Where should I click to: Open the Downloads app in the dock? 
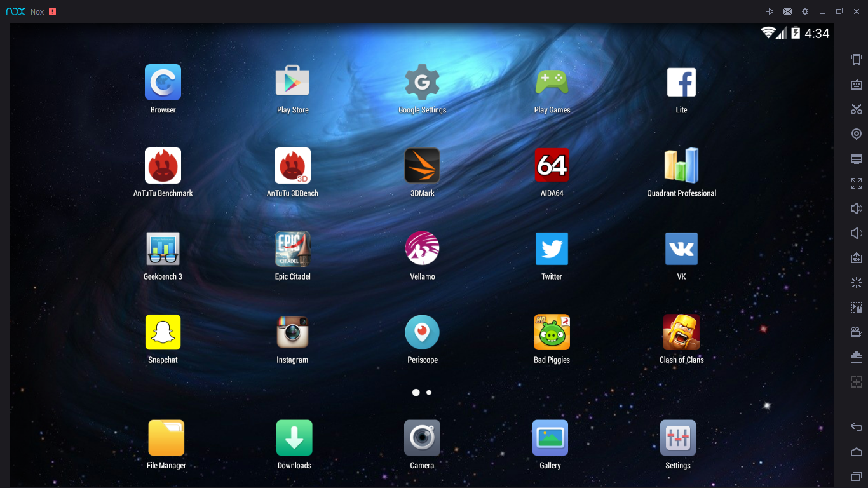point(294,438)
